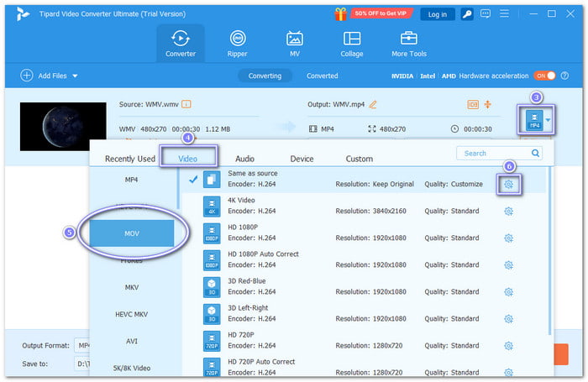Open the Collage module
This screenshot has width=588, height=382.
point(352,44)
